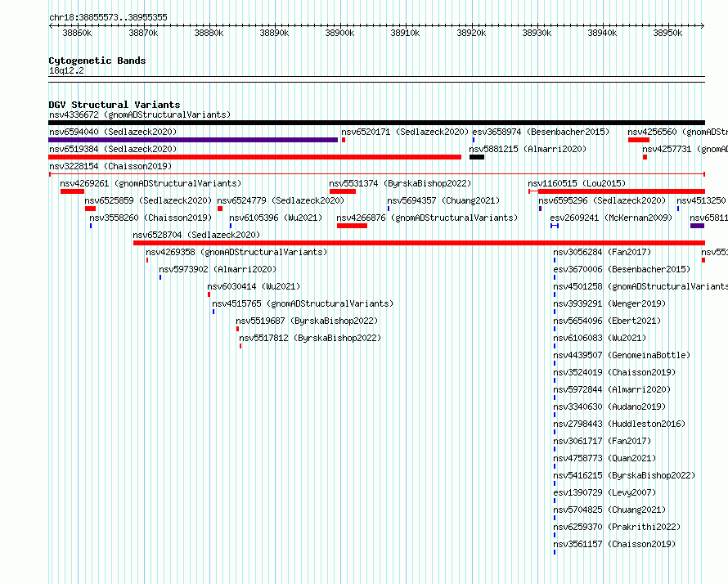
Task: Open esv1390729 (Levy2007) label
Action: click(x=604, y=492)
